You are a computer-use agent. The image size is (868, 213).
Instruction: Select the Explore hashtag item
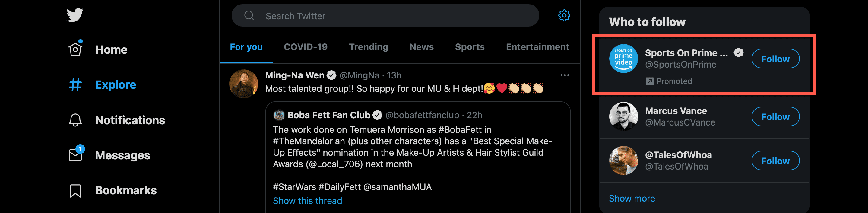pyautogui.click(x=103, y=84)
